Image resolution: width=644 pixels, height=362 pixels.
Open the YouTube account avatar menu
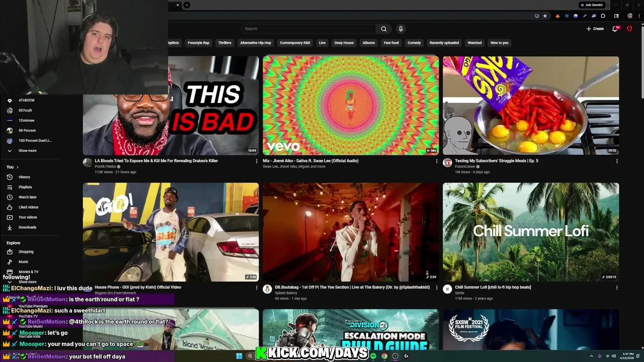pyautogui.click(x=629, y=29)
